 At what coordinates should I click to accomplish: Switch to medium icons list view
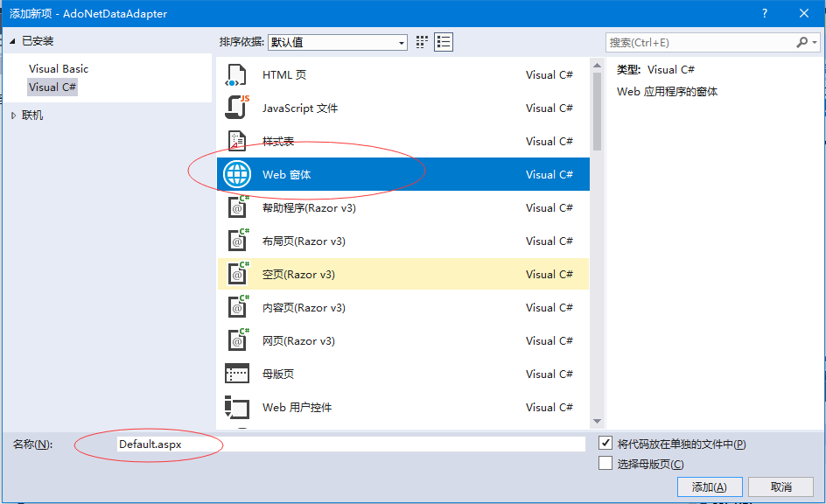point(444,42)
